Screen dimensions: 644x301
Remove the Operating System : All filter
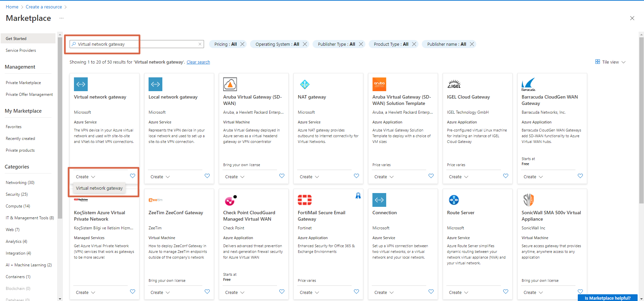coord(305,44)
